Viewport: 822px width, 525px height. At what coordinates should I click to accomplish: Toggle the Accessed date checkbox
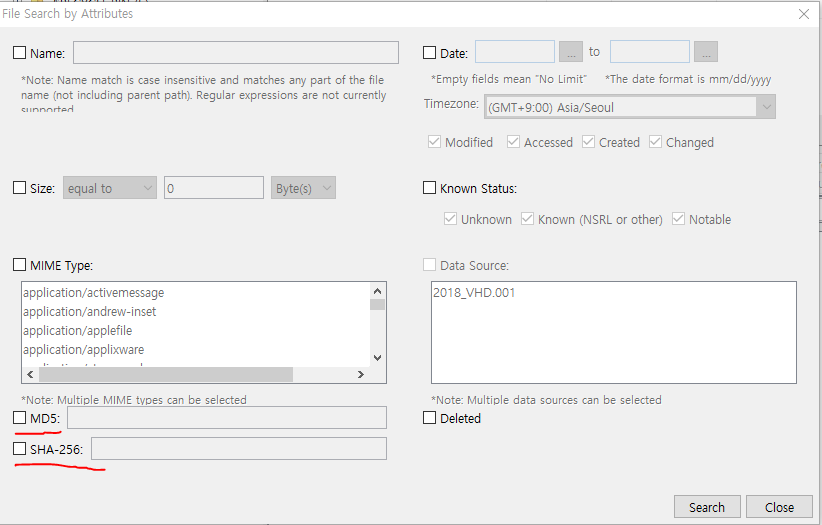(x=513, y=142)
